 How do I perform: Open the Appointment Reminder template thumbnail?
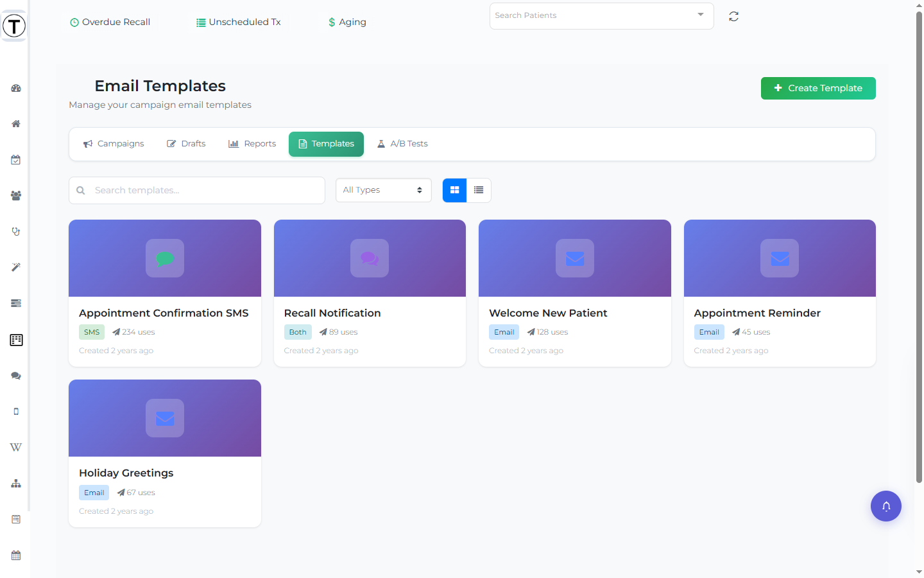point(780,258)
